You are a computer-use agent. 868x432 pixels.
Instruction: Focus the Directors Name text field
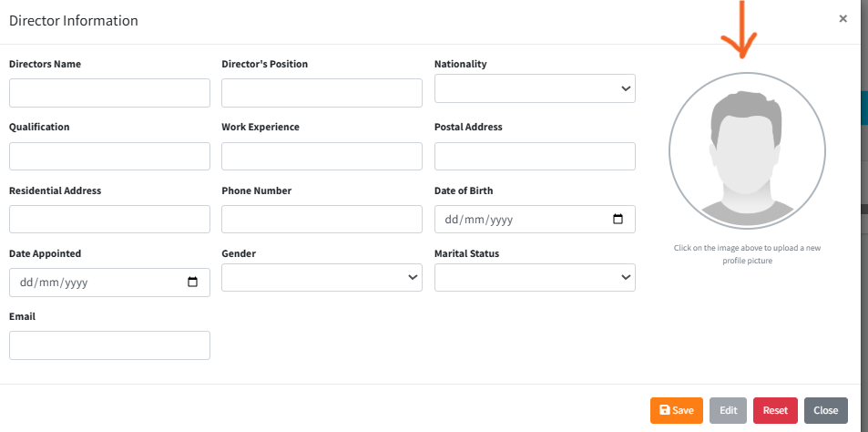109,93
